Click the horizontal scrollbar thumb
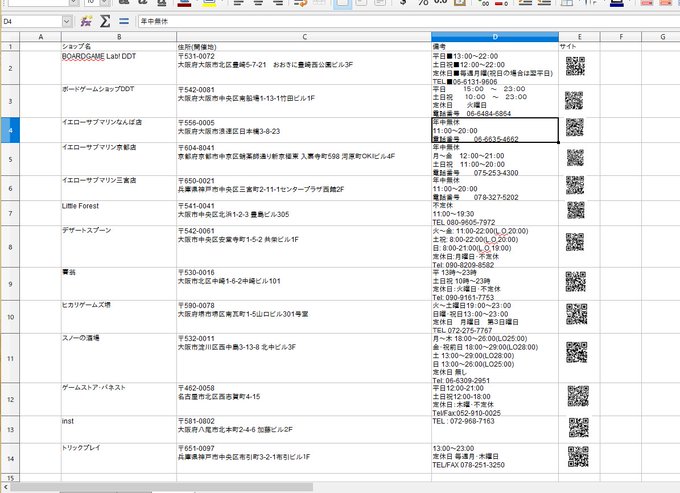This screenshot has width=680, height=493. coord(161,487)
